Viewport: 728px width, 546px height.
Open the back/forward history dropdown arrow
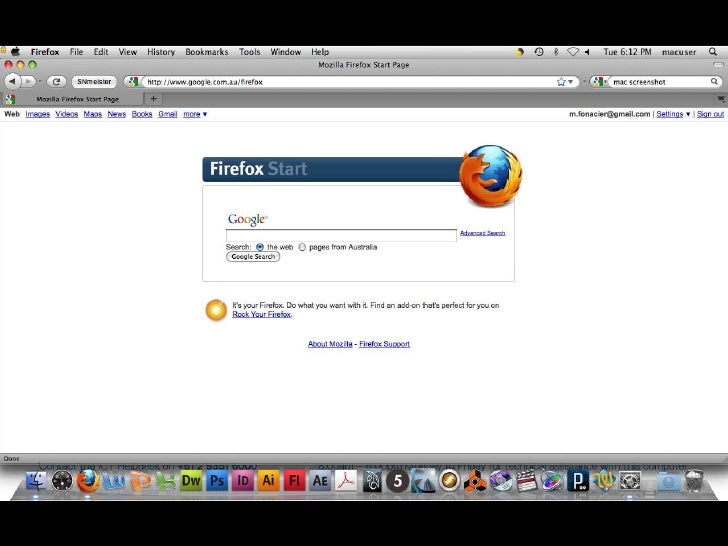(39, 82)
